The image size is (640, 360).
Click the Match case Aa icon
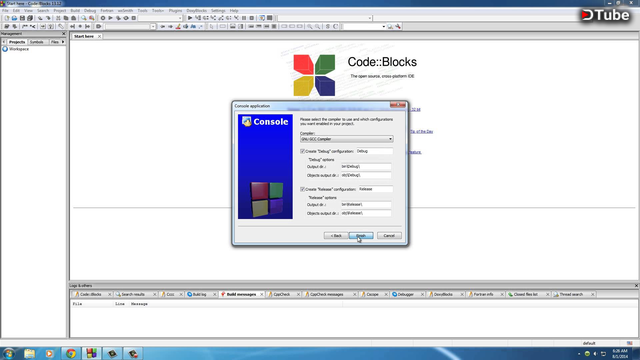pyautogui.click(x=193, y=27)
